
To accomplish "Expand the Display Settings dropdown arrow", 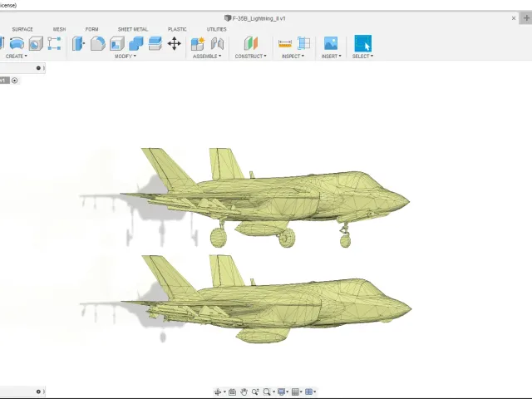I will coord(288,392).
